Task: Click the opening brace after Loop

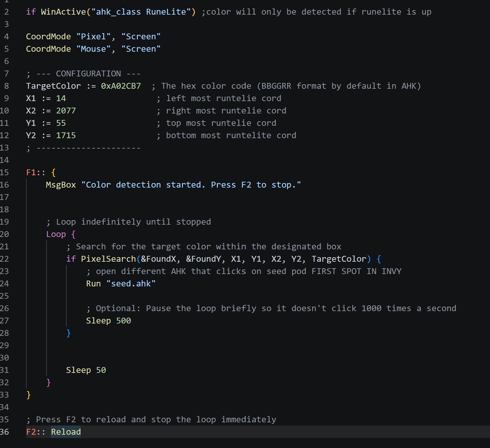Action: tap(73, 234)
